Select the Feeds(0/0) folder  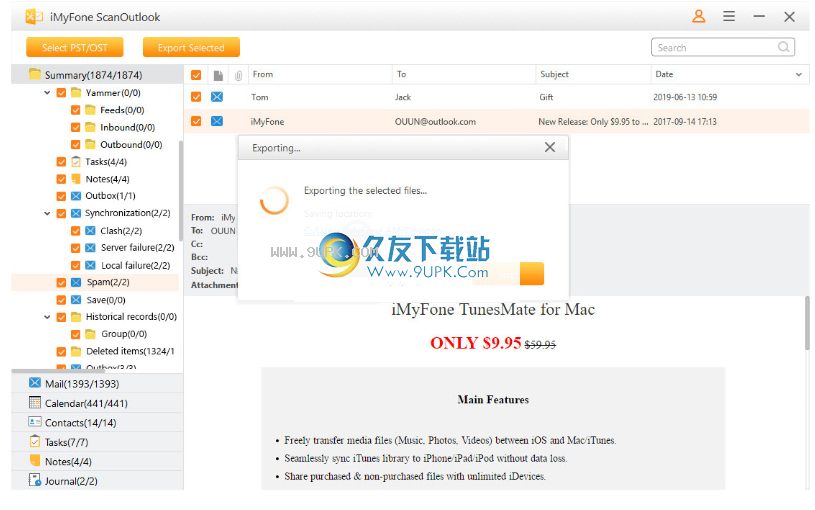pyautogui.click(x=122, y=110)
